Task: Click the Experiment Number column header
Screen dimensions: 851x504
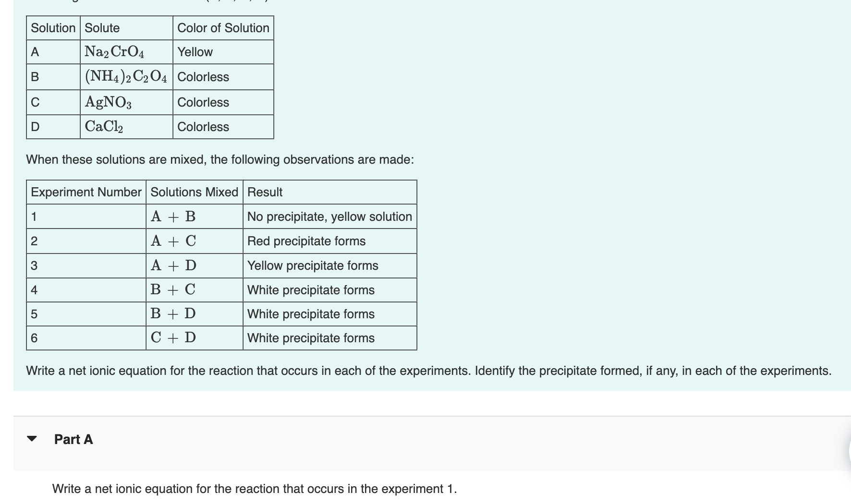Action: (x=86, y=192)
